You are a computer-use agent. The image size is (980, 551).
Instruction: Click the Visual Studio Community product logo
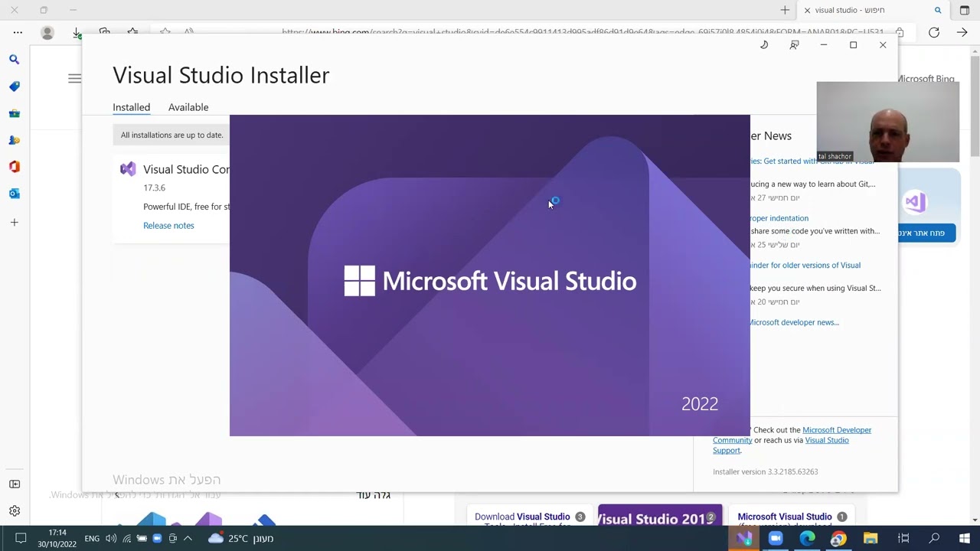128,169
